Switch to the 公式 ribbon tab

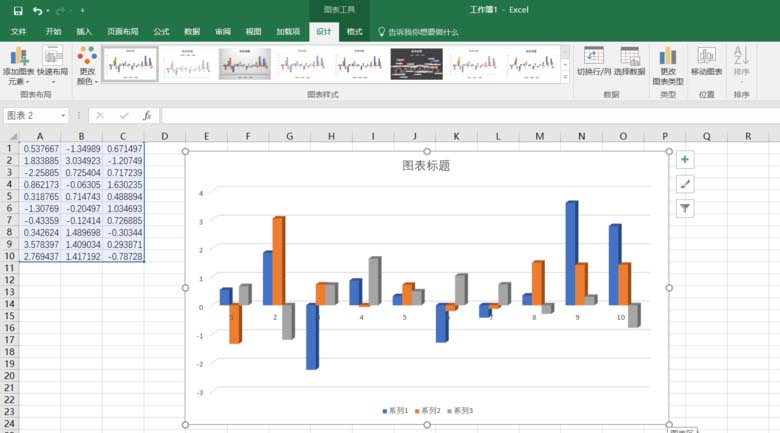(x=161, y=32)
